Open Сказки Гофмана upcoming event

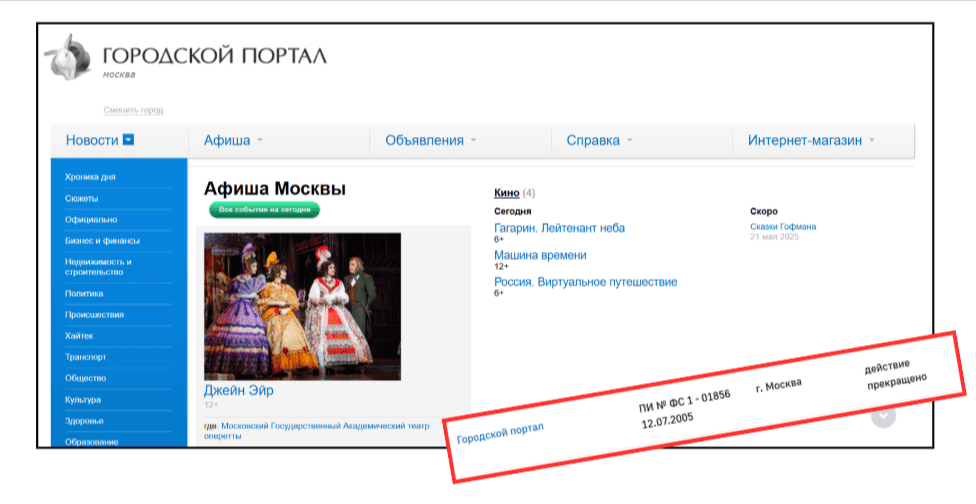click(782, 227)
